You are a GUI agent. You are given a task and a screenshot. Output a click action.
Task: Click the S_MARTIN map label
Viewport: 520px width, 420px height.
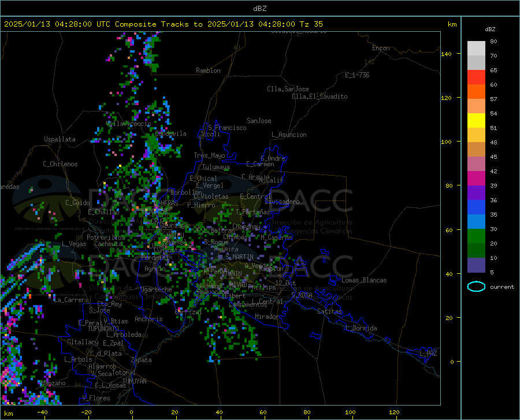[x=239, y=257]
